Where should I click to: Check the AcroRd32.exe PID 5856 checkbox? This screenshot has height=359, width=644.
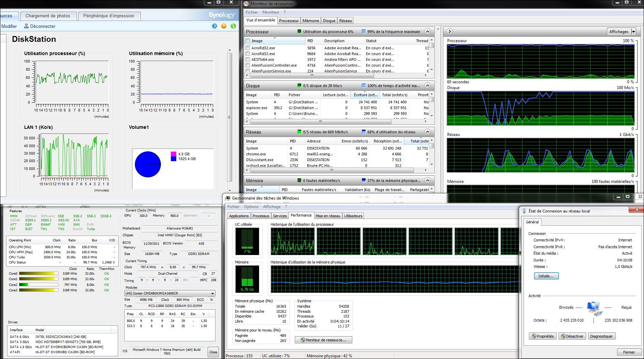coord(248,48)
